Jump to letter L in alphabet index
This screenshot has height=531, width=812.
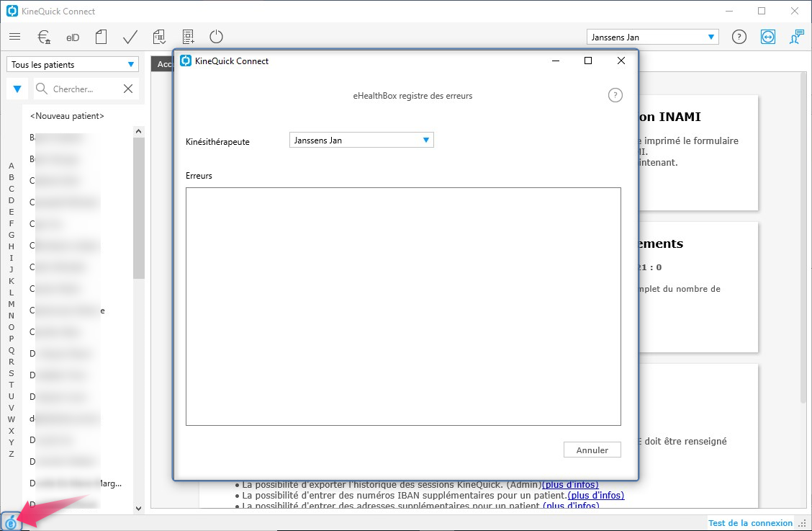[12, 293]
